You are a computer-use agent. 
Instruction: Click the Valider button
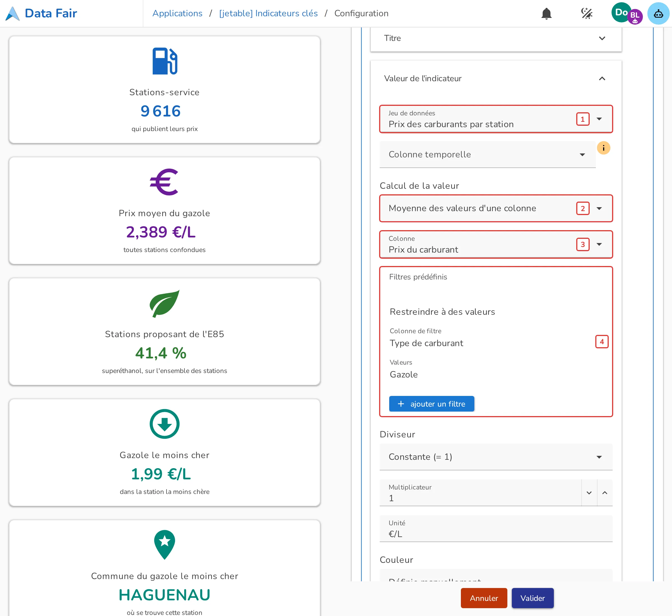533,598
